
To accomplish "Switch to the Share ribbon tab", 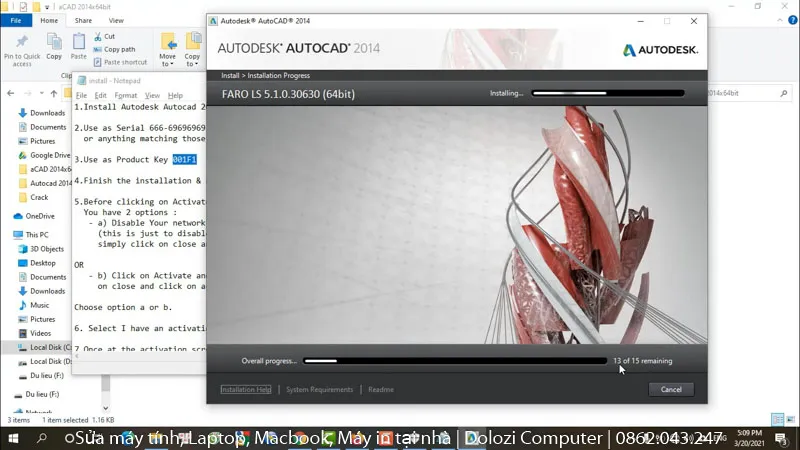I will (x=83, y=20).
